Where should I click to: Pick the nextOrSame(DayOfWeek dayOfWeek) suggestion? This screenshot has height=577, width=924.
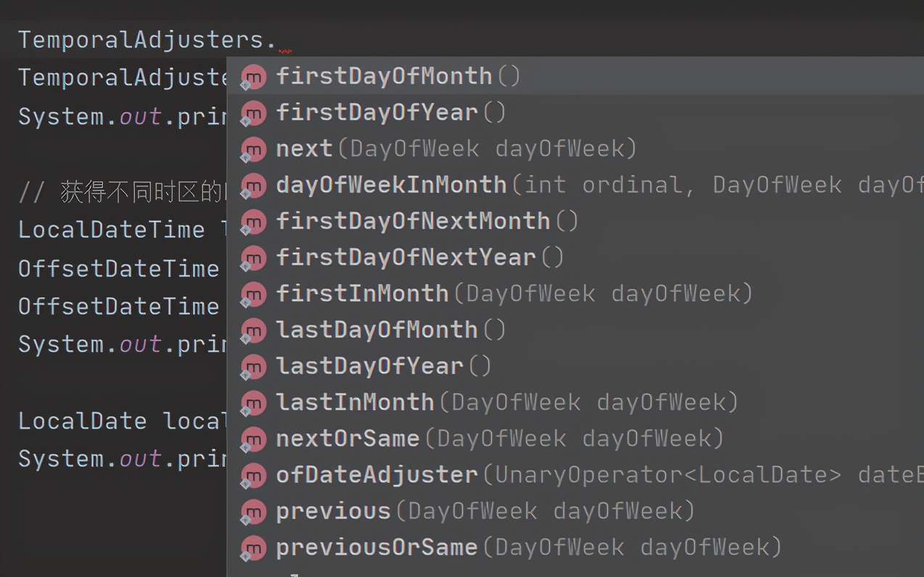499,439
